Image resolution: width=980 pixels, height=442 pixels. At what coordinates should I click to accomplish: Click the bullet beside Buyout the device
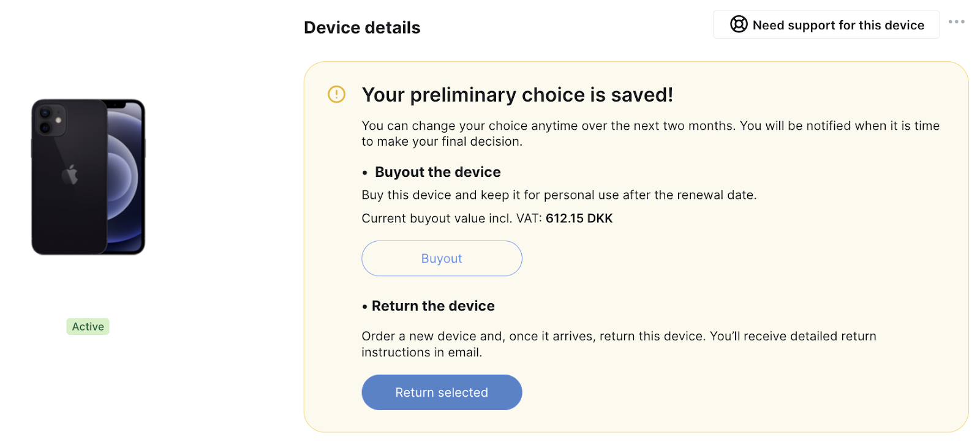365,173
